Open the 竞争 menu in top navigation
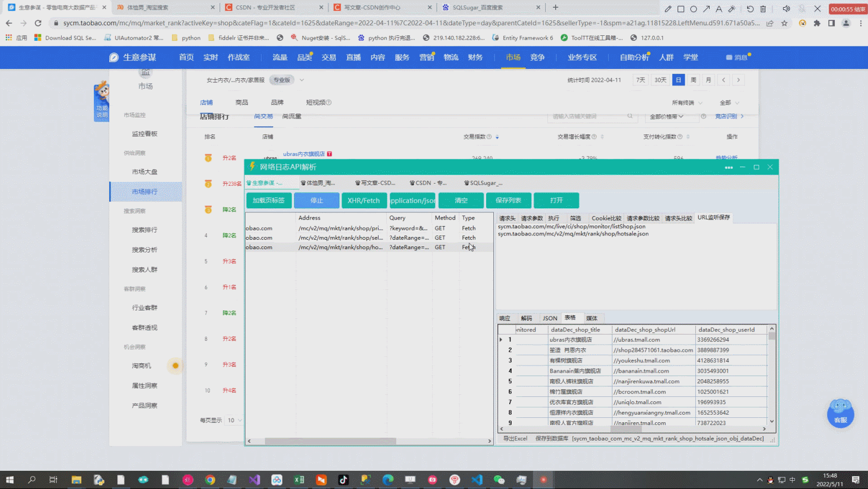 tap(537, 57)
